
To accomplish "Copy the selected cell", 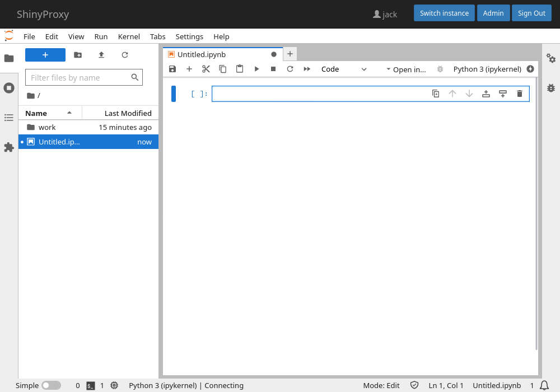I will (223, 69).
